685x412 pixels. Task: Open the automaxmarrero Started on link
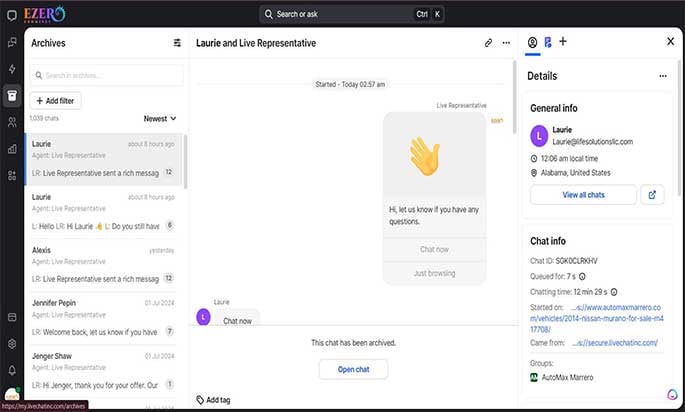tap(597, 318)
